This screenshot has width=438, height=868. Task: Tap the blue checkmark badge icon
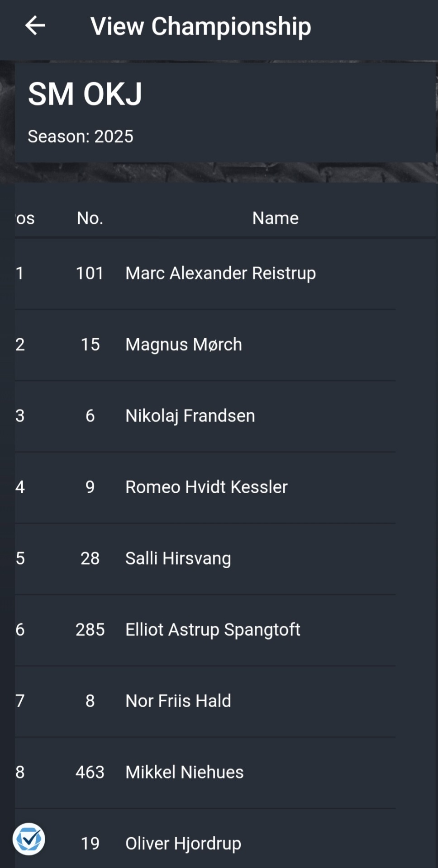[29, 839]
